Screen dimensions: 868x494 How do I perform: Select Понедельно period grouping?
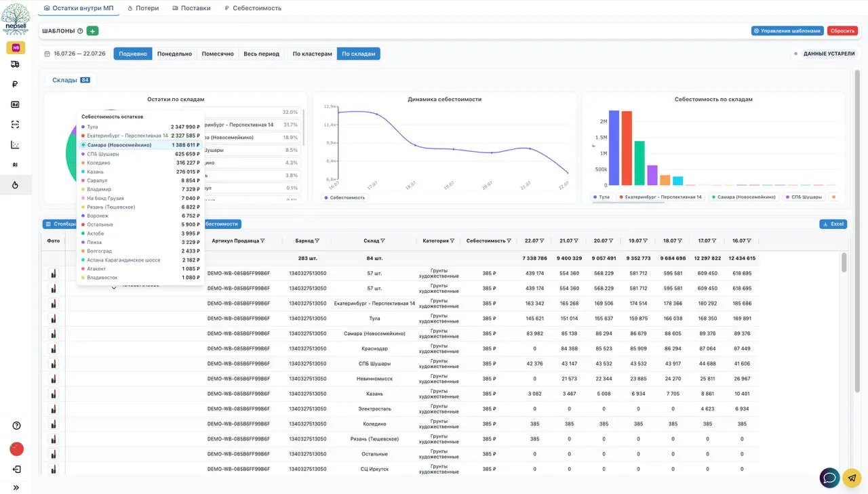pyautogui.click(x=174, y=54)
